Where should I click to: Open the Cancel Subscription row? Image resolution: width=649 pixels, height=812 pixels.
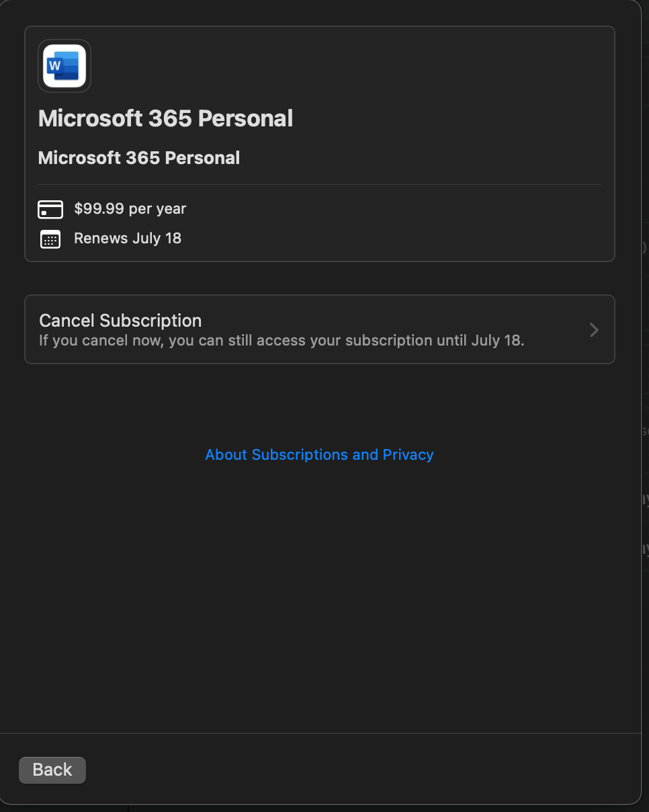320,329
